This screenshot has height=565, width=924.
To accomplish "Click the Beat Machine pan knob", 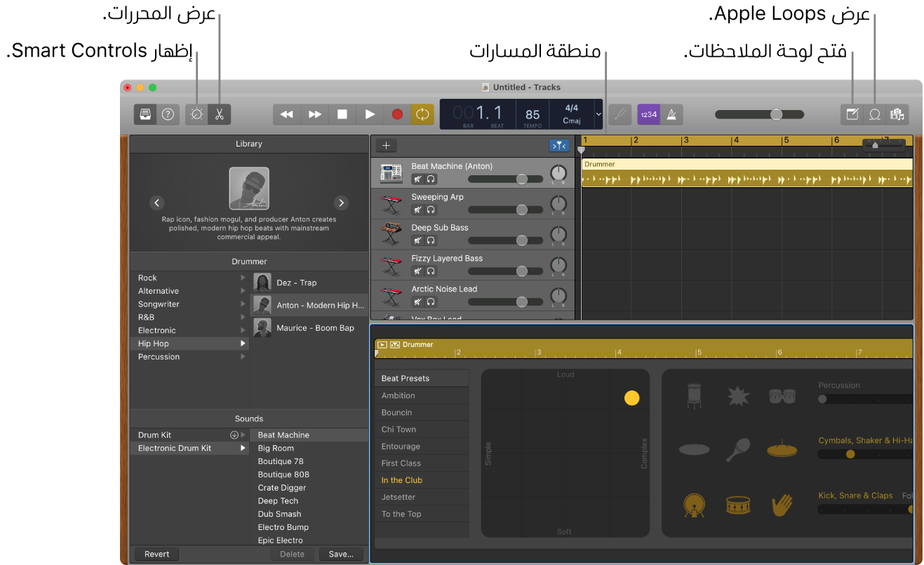I will pyautogui.click(x=558, y=173).
